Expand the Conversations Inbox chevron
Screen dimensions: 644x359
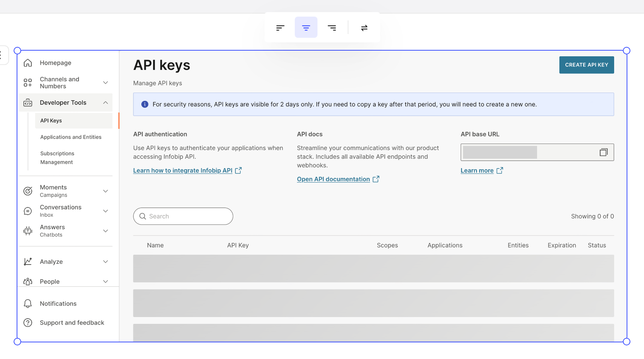tap(106, 211)
